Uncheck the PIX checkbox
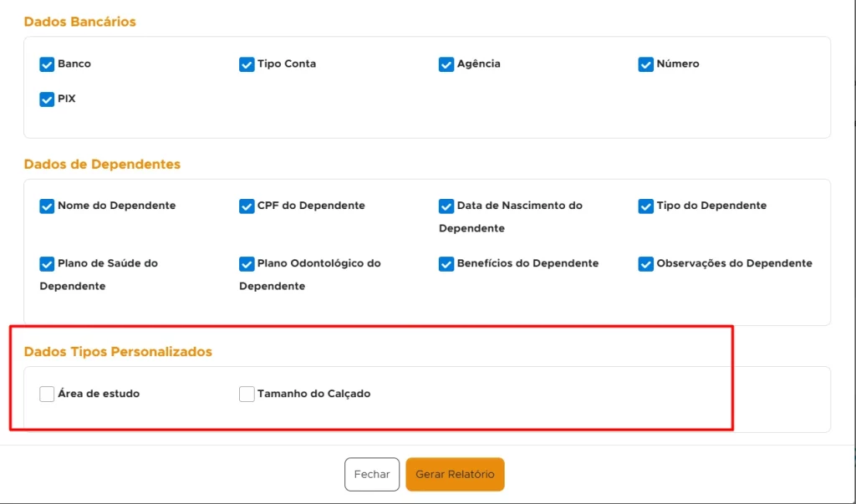This screenshot has width=856, height=504. tap(47, 99)
